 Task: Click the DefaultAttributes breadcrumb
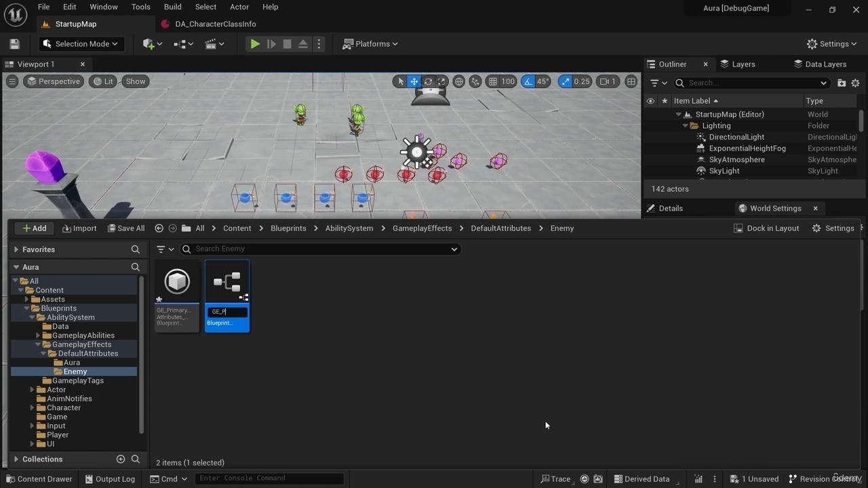[x=500, y=228]
